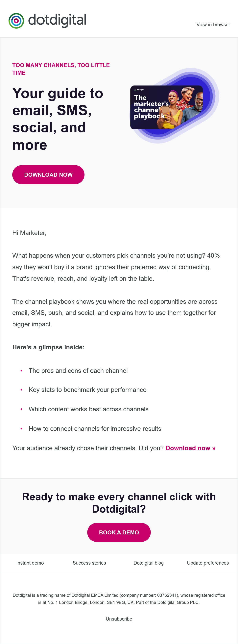Viewport: 238px width, 644px height.
Task: Click bullet item Key stats to benchmark performance
Action: (87, 390)
